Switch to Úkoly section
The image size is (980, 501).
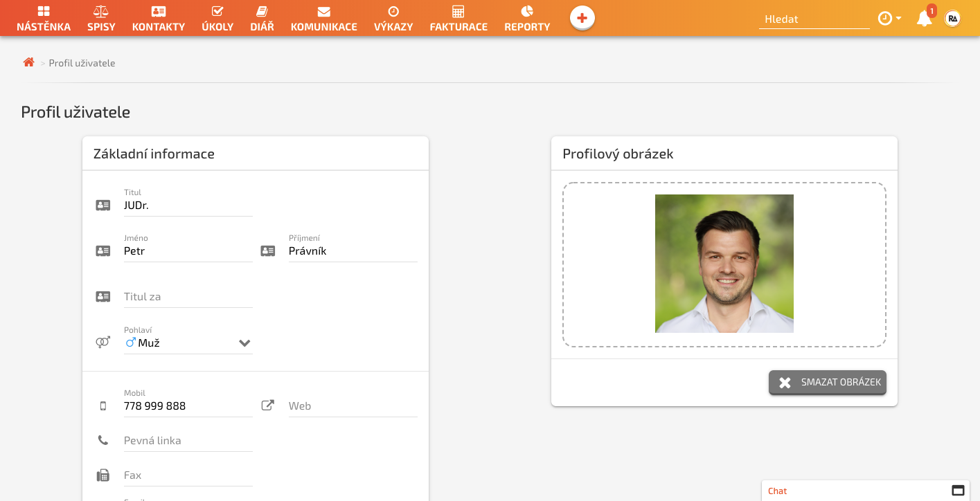(217, 19)
